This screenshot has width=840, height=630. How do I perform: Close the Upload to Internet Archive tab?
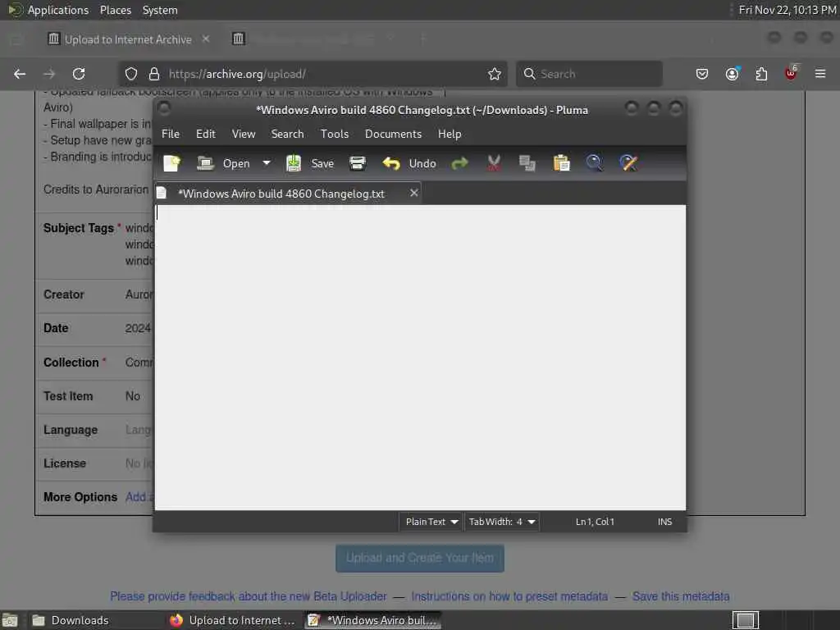206,39
